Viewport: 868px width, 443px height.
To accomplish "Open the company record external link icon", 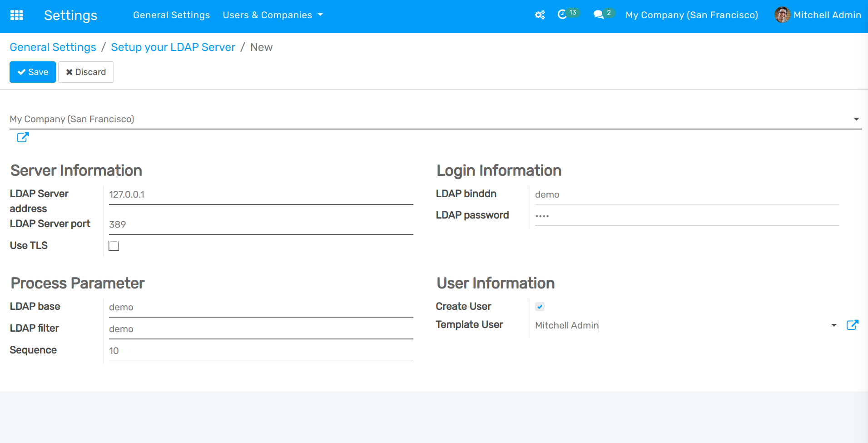I will tap(23, 137).
